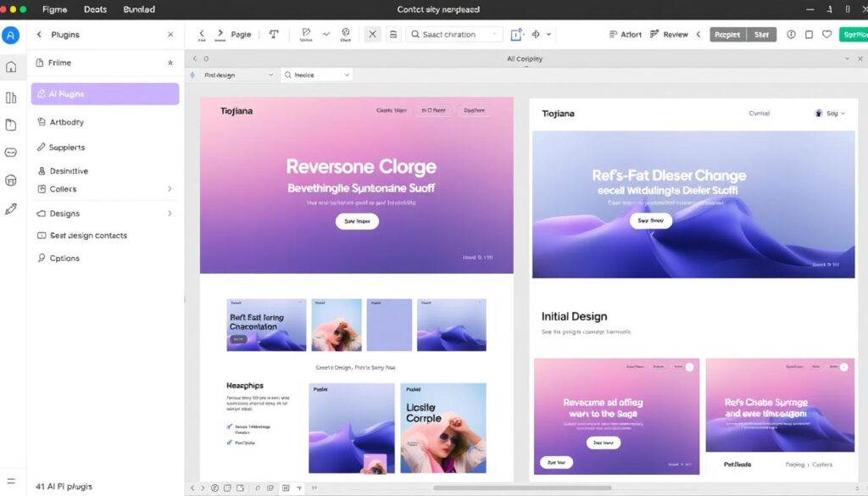Image resolution: width=868 pixels, height=496 pixels.
Task: Click the Contal link in the right preview
Action: click(x=759, y=113)
